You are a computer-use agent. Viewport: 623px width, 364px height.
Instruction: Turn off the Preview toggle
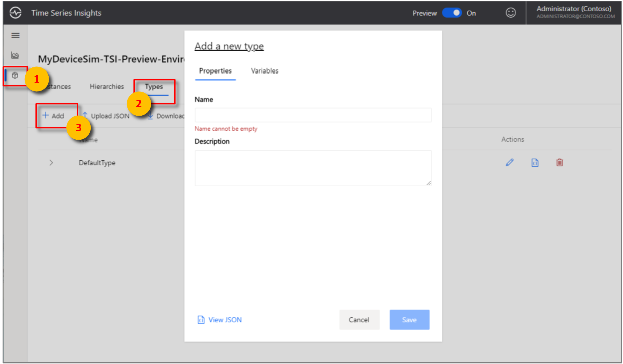coord(450,13)
